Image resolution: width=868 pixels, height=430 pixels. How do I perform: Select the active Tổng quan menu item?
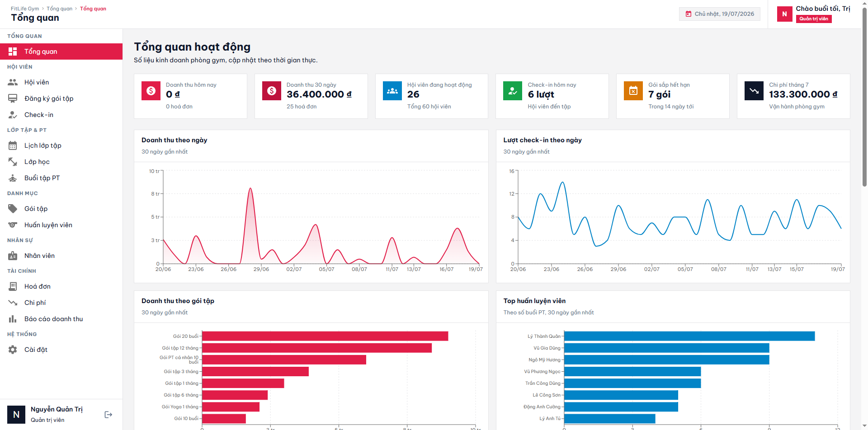[x=61, y=51]
